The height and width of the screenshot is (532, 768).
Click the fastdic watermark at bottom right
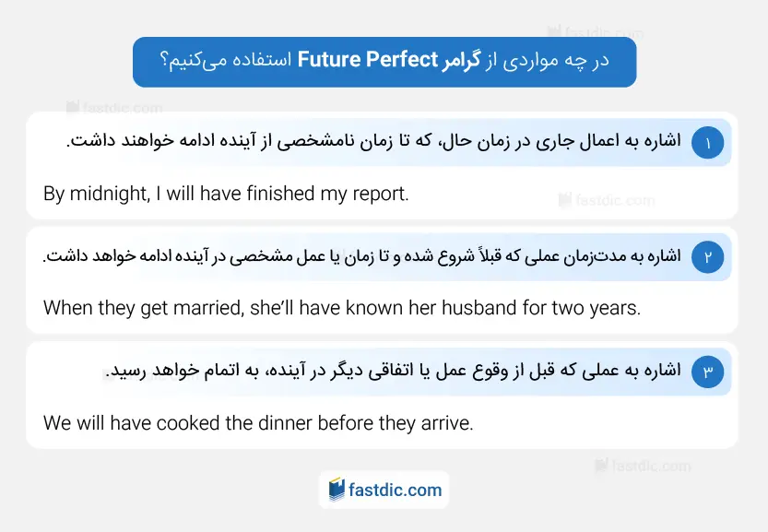(643, 466)
